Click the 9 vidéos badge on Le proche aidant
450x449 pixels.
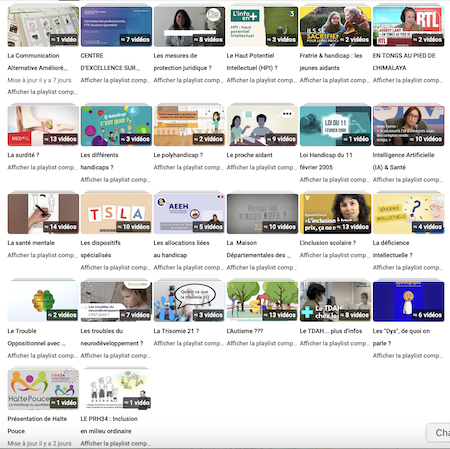click(281, 139)
